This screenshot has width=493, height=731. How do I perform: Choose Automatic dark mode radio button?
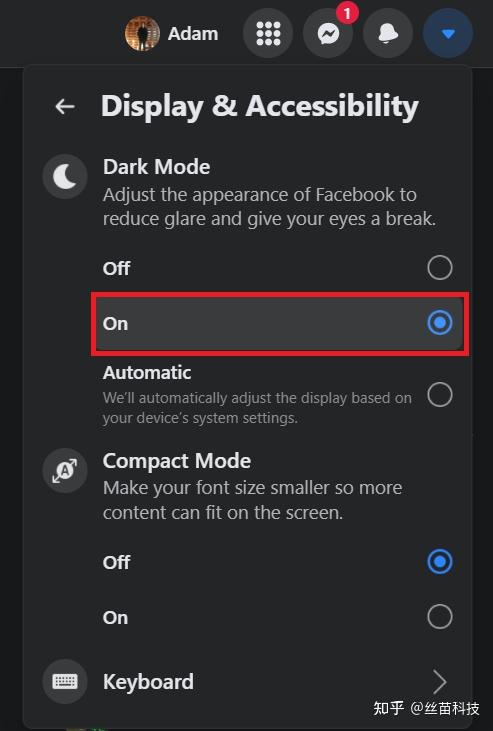[x=440, y=394]
